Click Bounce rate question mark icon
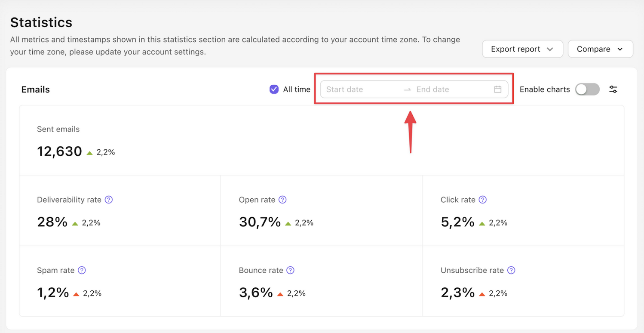Screen dimensions: 644x333 click(x=291, y=270)
